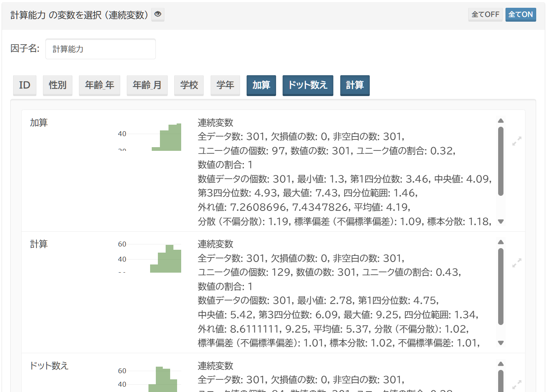Expand the 計算 panel with its expand arrow
This screenshot has width=546, height=392.
(x=517, y=262)
